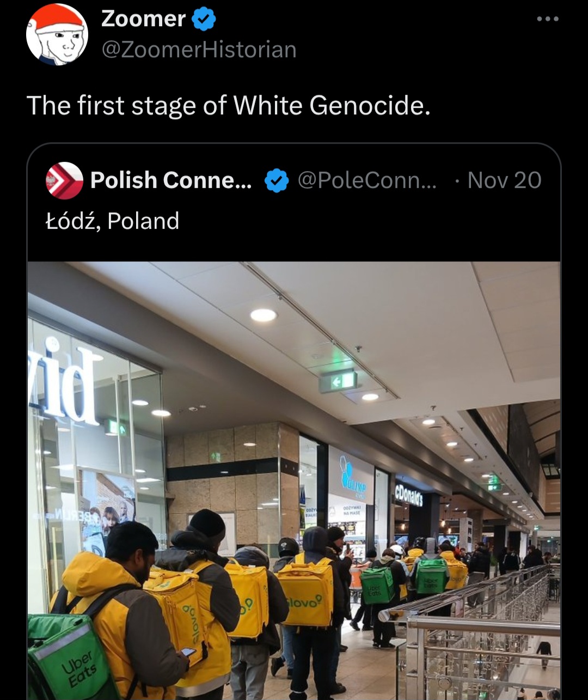The height and width of the screenshot is (700, 588).
Task: Tap the verified badge beside Polish Conne...
Action: click(277, 180)
